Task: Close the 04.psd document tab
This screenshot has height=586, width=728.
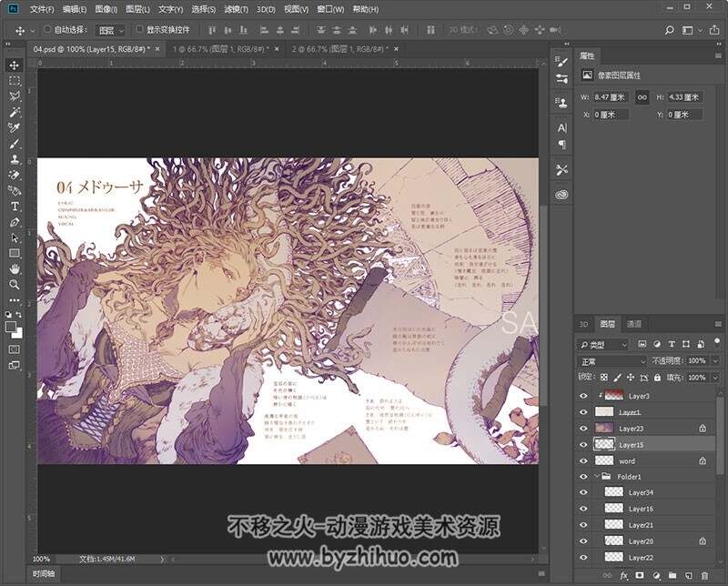Action: click(x=157, y=49)
